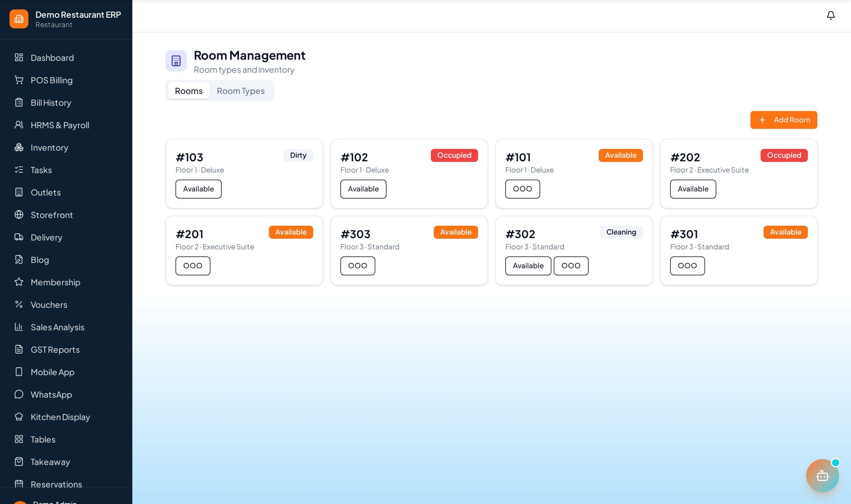Click OOO button on room #101
Viewport: 851px width, 504px height.
pyautogui.click(x=522, y=189)
